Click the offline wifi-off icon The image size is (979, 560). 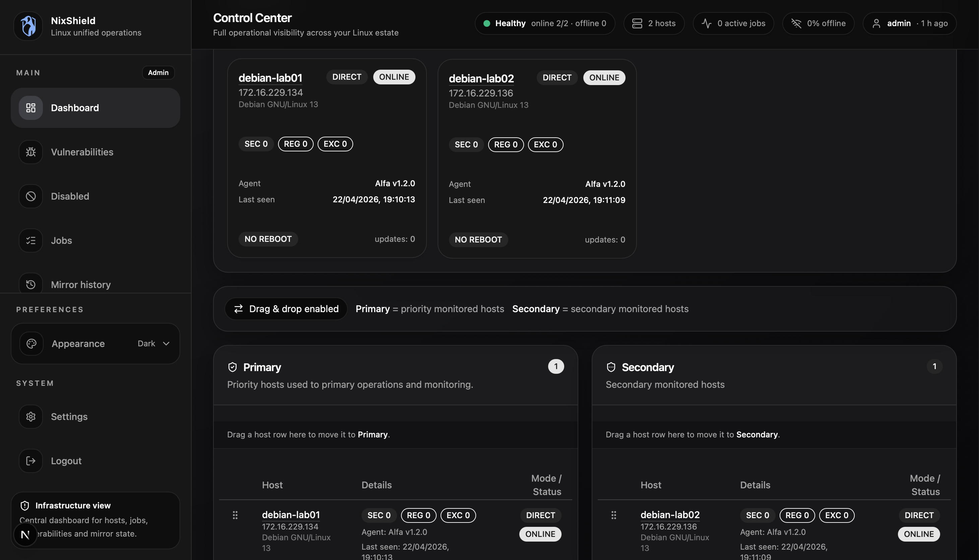796,23
